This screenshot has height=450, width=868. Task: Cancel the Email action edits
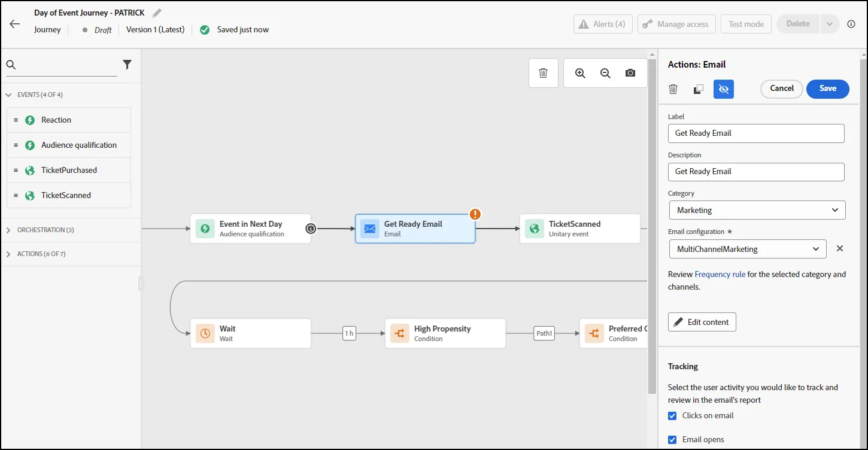(782, 89)
